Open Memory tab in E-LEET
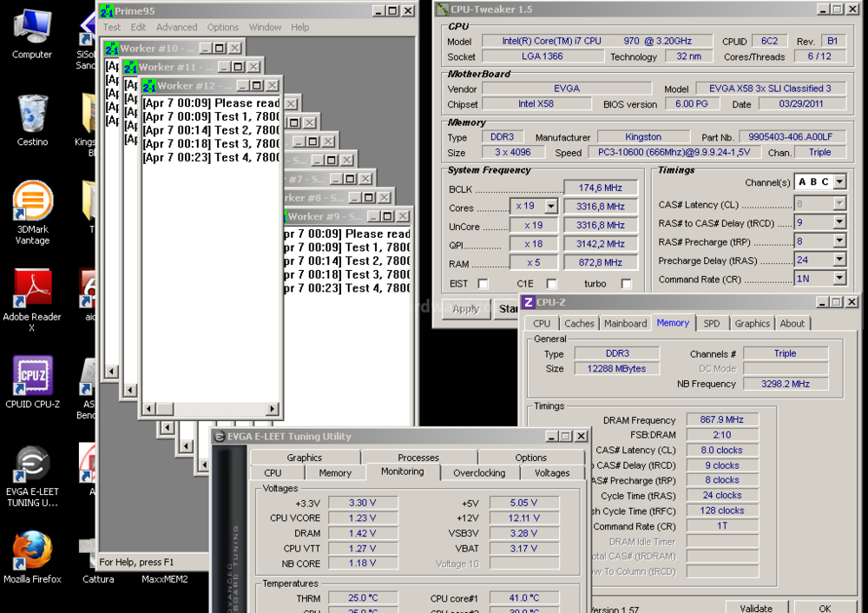Viewport: 868px width, 613px height. tap(335, 473)
